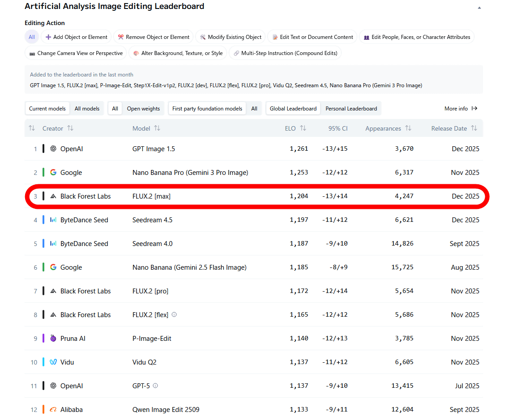
Task: Select the Open weights filter
Action: coord(143,108)
